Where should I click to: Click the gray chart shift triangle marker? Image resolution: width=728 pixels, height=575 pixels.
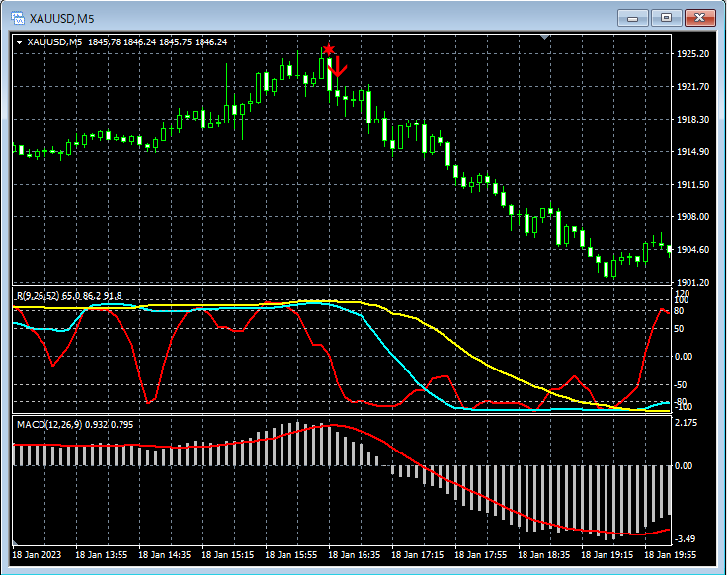(x=545, y=37)
